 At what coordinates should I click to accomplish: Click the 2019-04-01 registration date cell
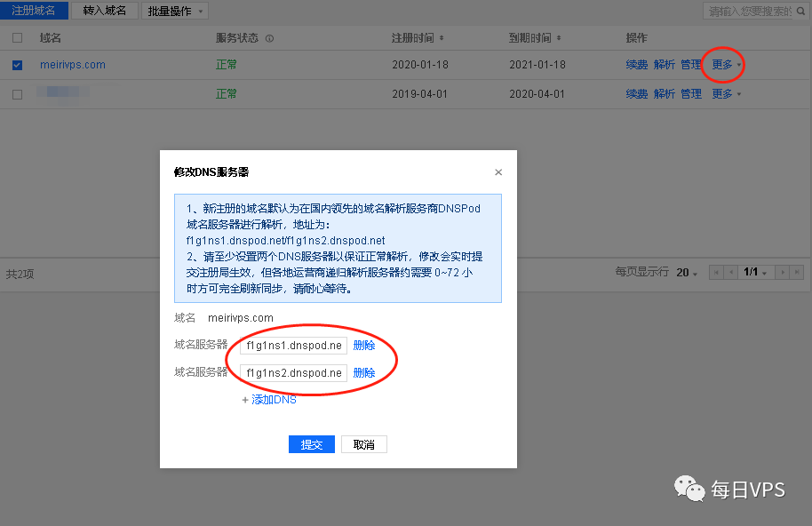coord(420,94)
